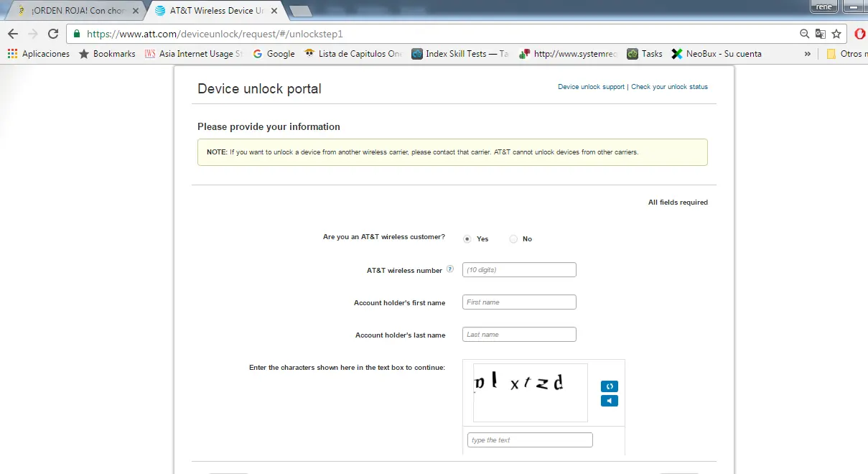Click the red Opera extension icon
This screenshot has width=868, height=474.
[860, 34]
